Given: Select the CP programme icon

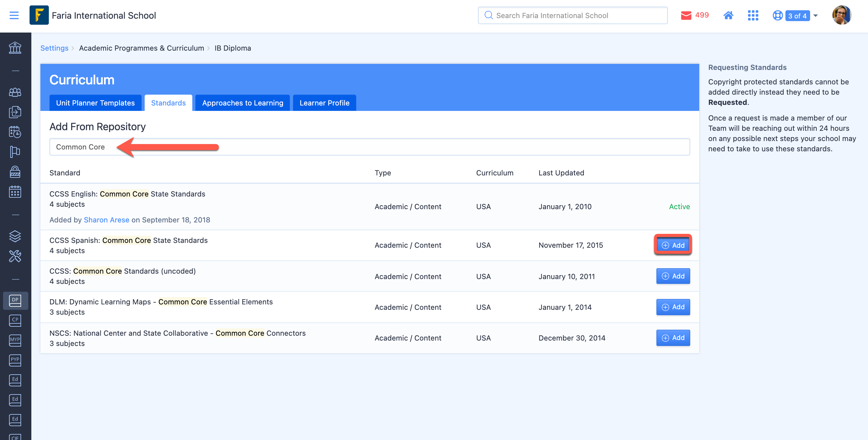Looking at the screenshot, I should pos(15,320).
